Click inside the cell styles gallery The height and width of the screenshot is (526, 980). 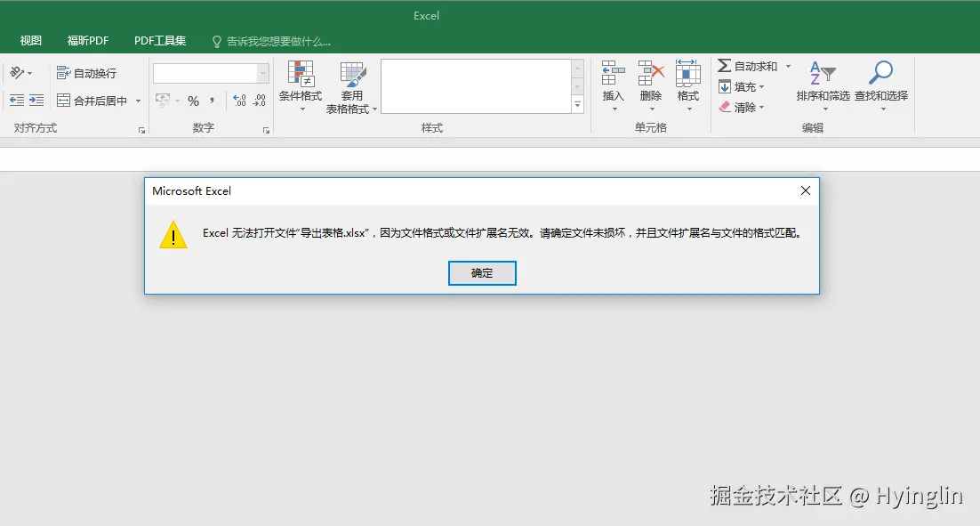coord(476,86)
